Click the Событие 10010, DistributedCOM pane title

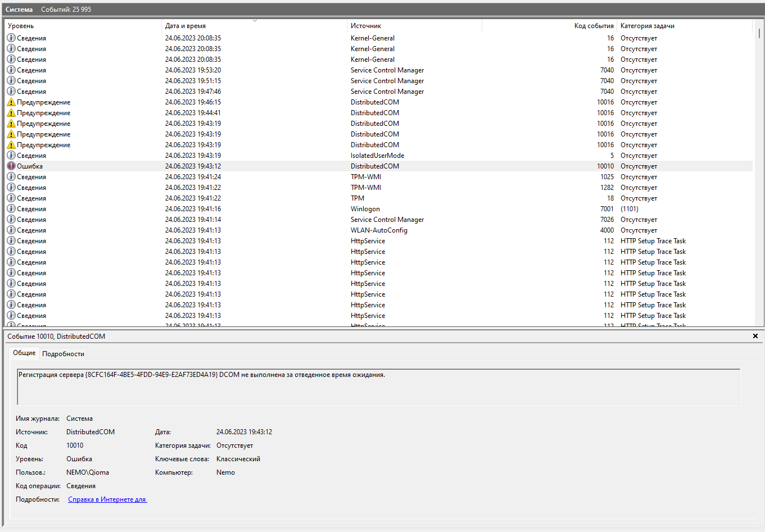coord(56,337)
